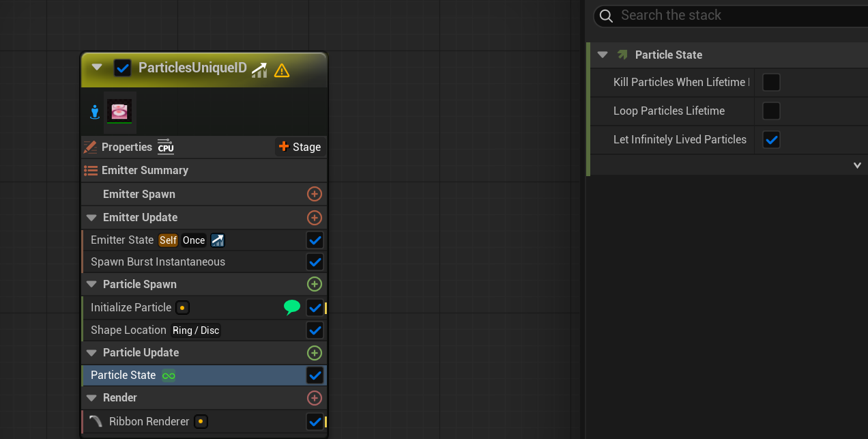The image size is (868, 439).
Task: Add module with Emitter Spawn plus icon
Action: pyautogui.click(x=314, y=195)
